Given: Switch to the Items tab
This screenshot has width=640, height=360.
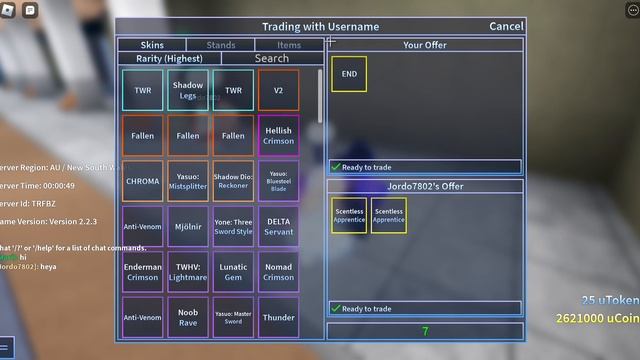Looking at the screenshot, I should click(x=289, y=45).
